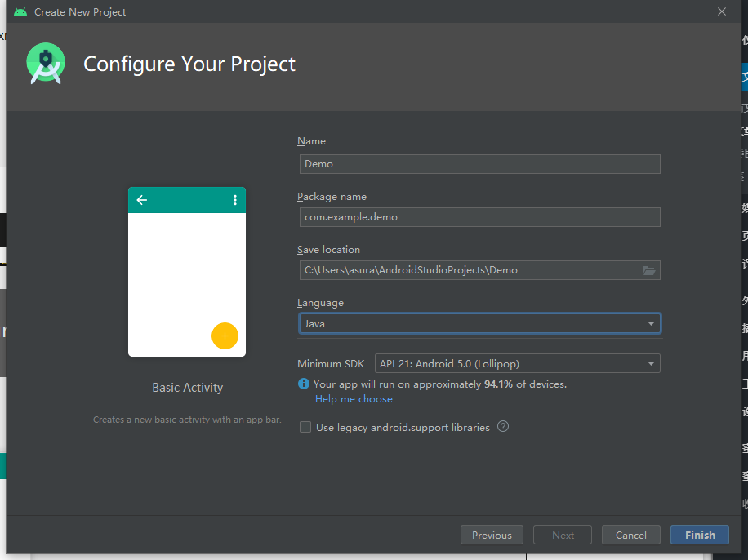Open the Language dropdown showing Java
Screen dimensions: 748x560
click(479, 324)
